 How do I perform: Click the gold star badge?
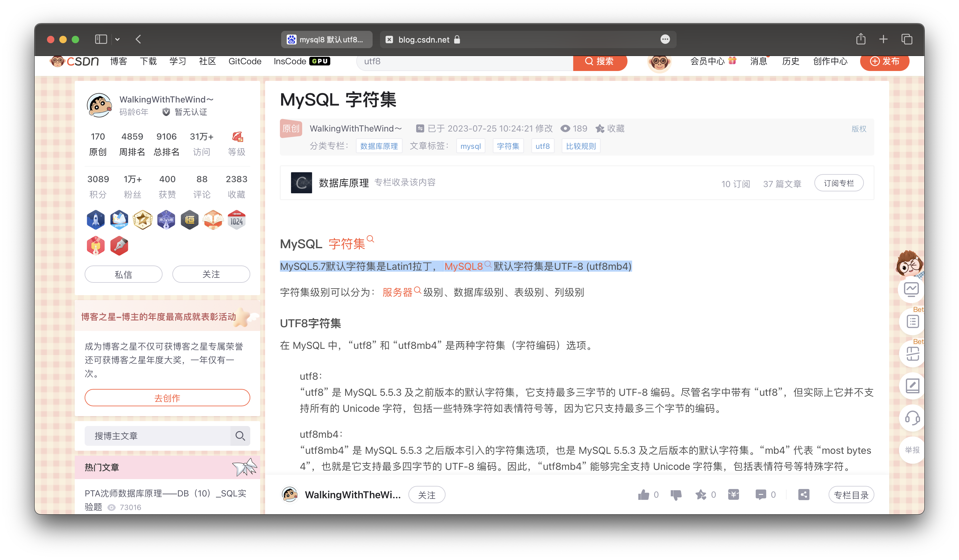point(143,220)
